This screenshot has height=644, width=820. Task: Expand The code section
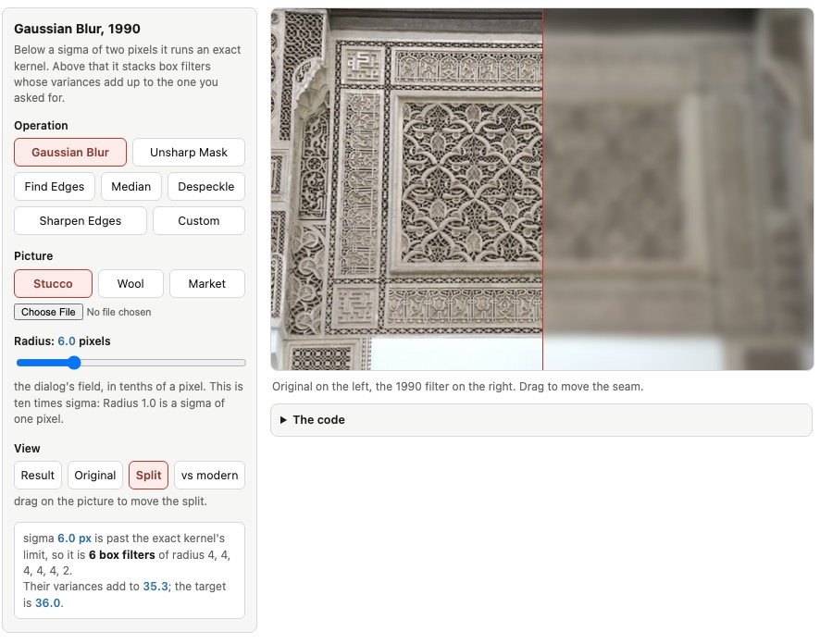point(541,420)
